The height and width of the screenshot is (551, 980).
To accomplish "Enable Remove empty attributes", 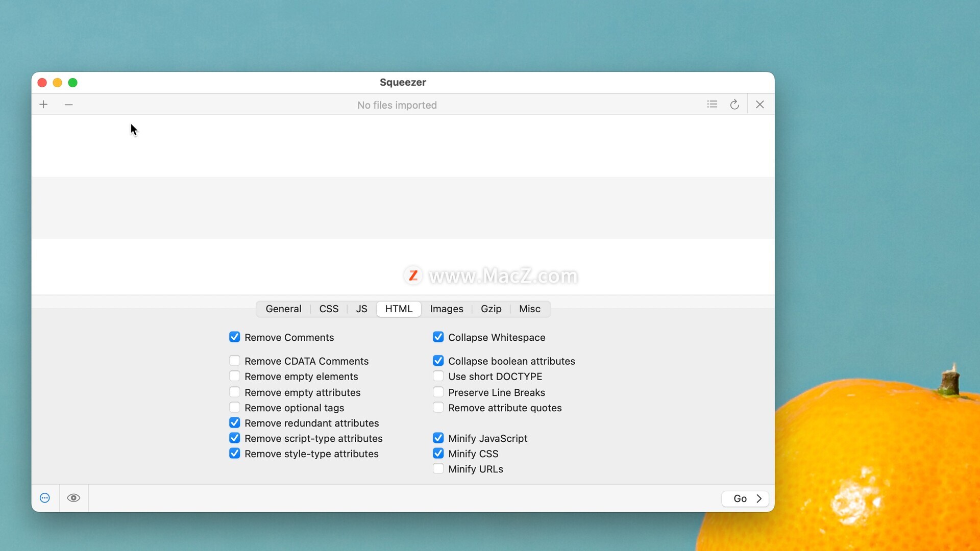I will pyautogui.click(x=234, y=392).
